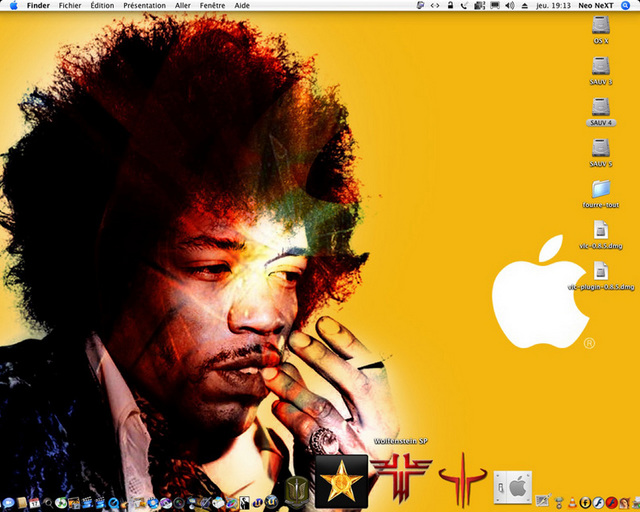This screenshot has height=512, width=640.
Task: Select the SAUV 3 drive icon
Action: click(600, 66)
